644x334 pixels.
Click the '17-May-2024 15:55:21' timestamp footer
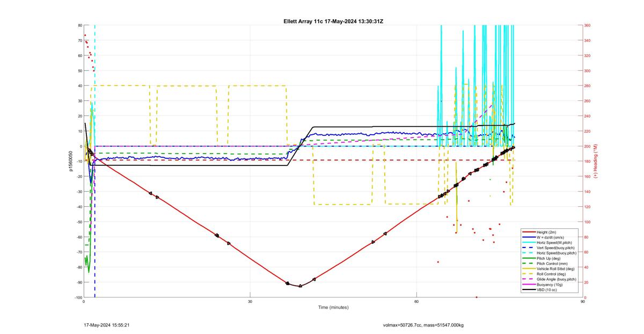click(106, 325)
